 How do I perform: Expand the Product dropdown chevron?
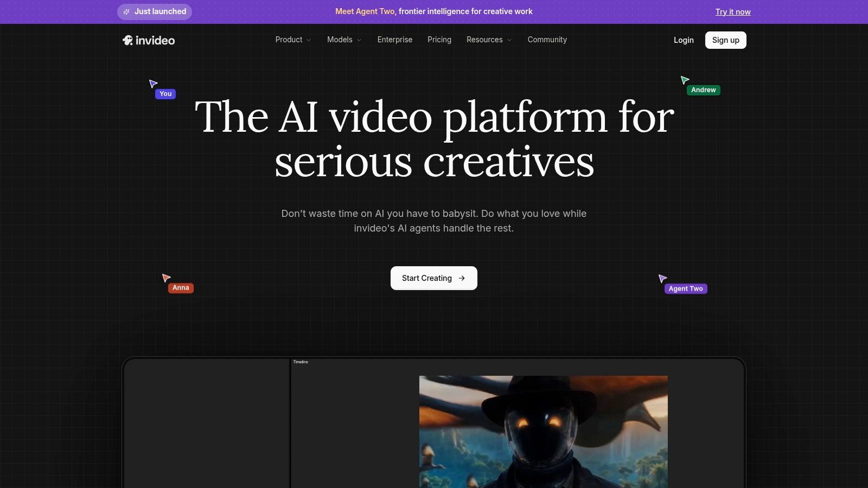point(309,40)
